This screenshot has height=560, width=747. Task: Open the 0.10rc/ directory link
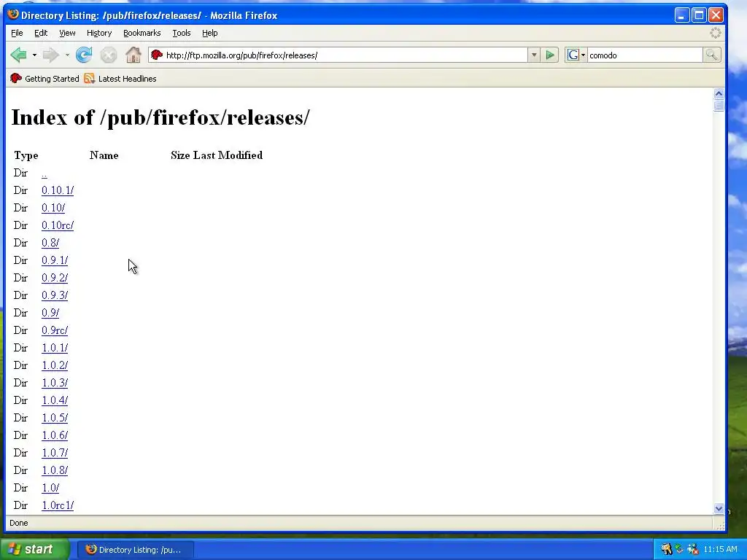pyautogui.click(x=58, y=225)
